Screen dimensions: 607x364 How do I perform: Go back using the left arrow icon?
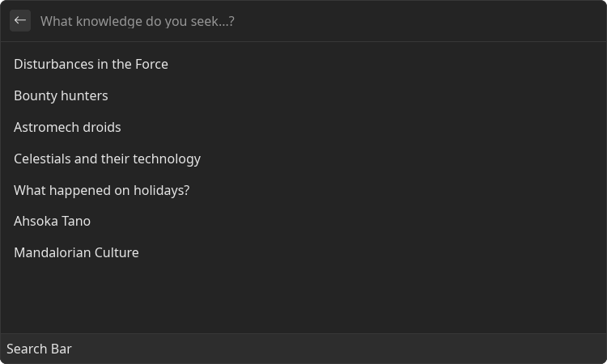pyautogui.click(x=20, y=21)
